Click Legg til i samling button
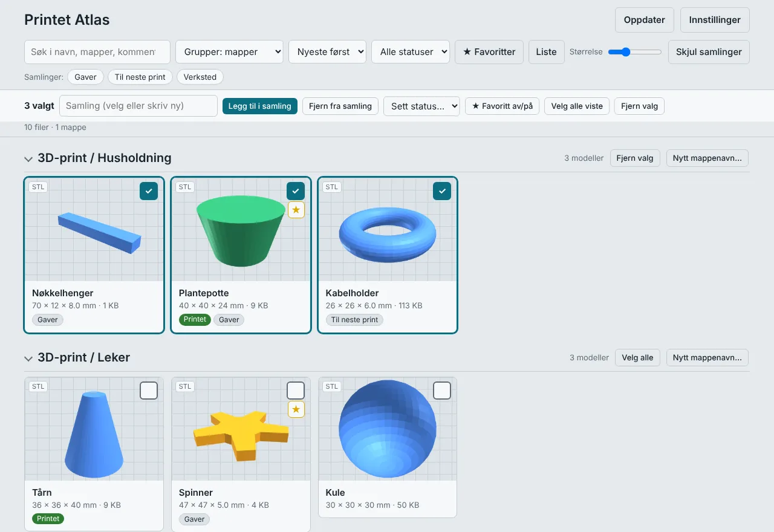 click(260, 106)
